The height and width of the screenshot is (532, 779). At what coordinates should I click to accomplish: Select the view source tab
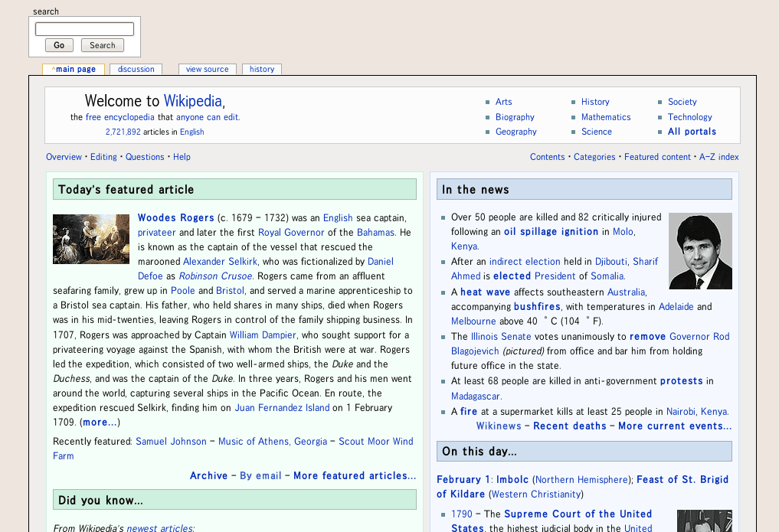(207, 69)
